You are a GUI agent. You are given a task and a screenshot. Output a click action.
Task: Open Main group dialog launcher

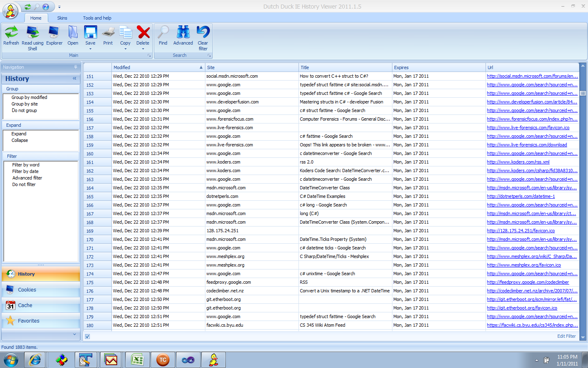149,55
